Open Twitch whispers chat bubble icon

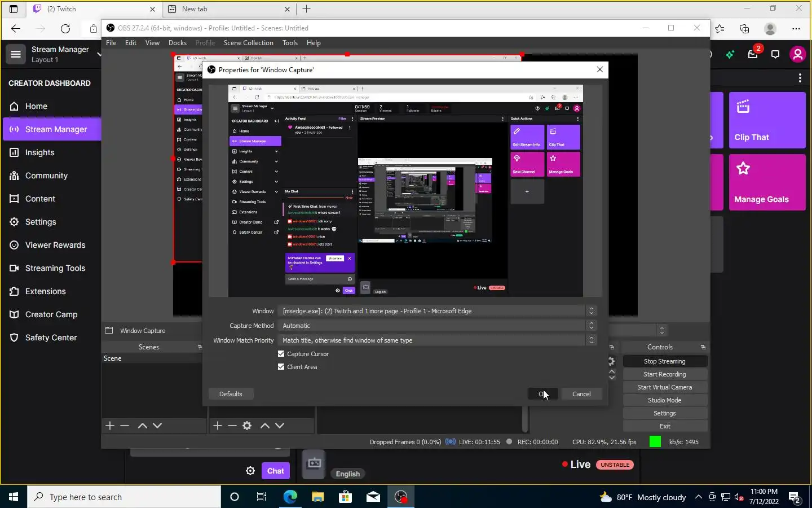[x=775, y=54]
